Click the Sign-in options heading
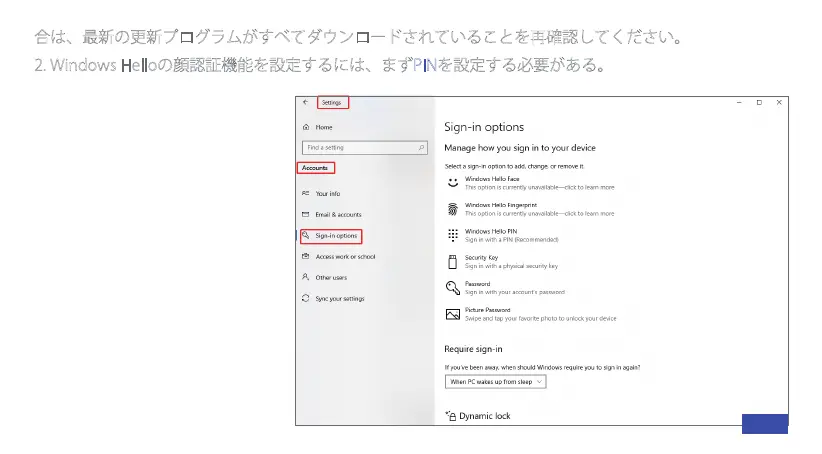822x454 pixels. pos(484,127)
